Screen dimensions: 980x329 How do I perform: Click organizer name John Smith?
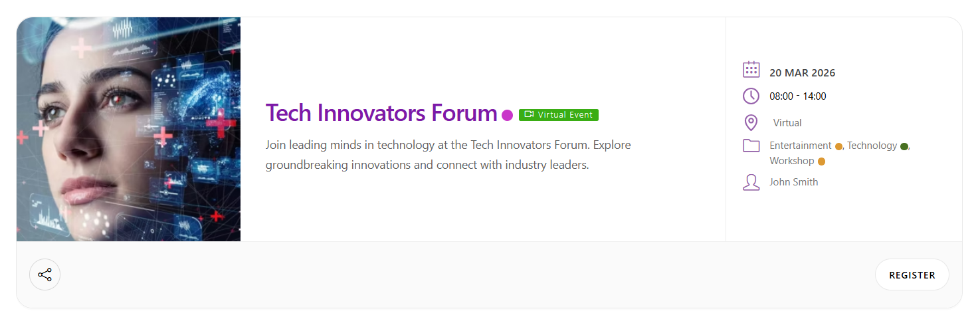coord(793,182)
